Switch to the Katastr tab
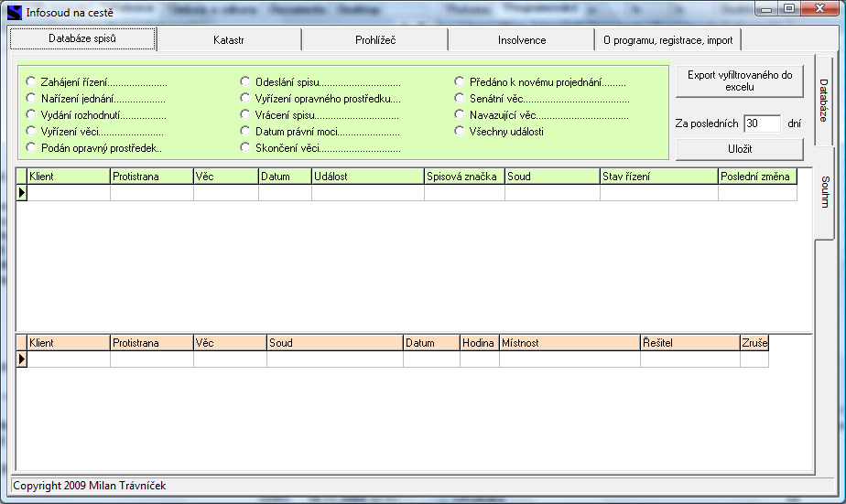The image size is (846, 504). [x=229, y=40]
